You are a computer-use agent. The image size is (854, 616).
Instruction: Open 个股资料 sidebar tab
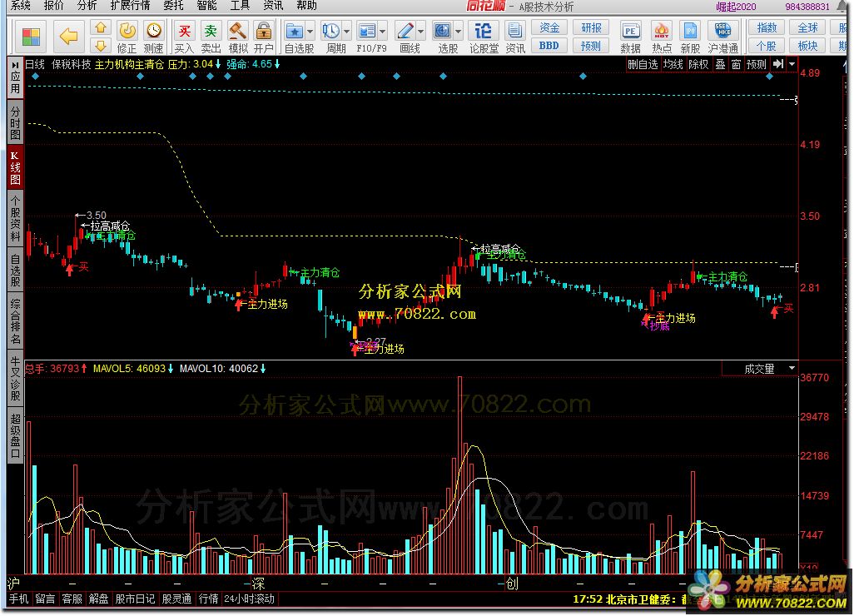pyautogui.click(x=15, y=219)
